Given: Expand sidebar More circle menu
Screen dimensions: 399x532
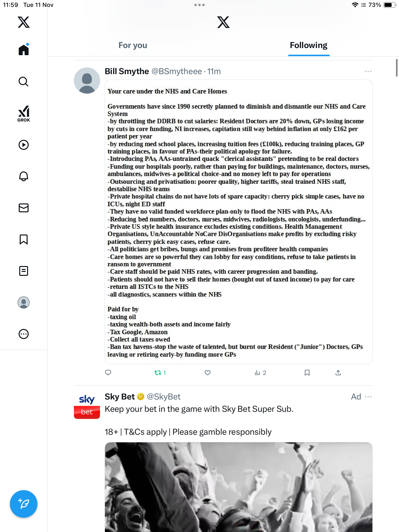Looking at the screenshot, I should point(24,334).
